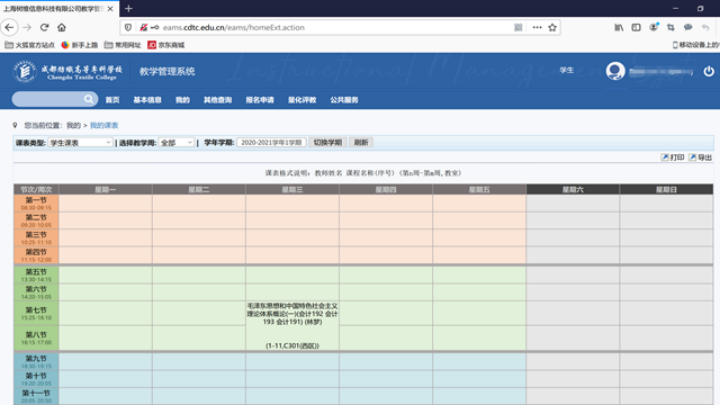Bookmark this page with star icon
The width and height of the screenshot is (721, 406).
click(553, 27)
